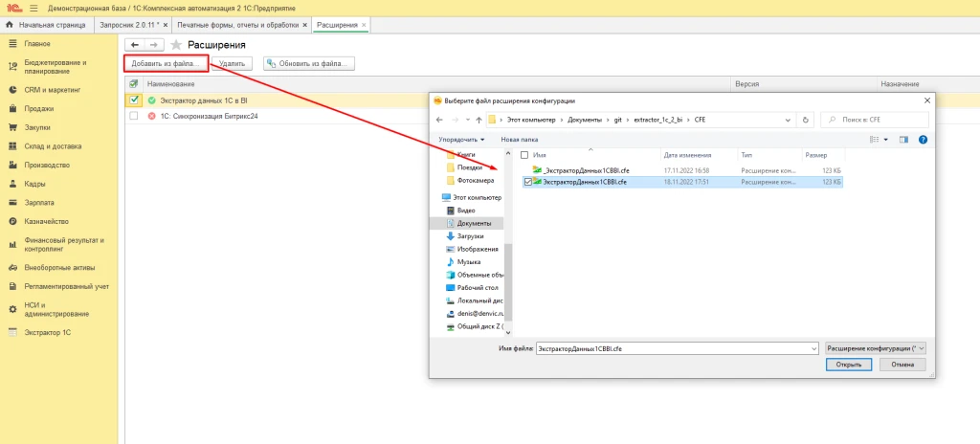Click the Открыть button
The image size is (980, 444).
848,365
